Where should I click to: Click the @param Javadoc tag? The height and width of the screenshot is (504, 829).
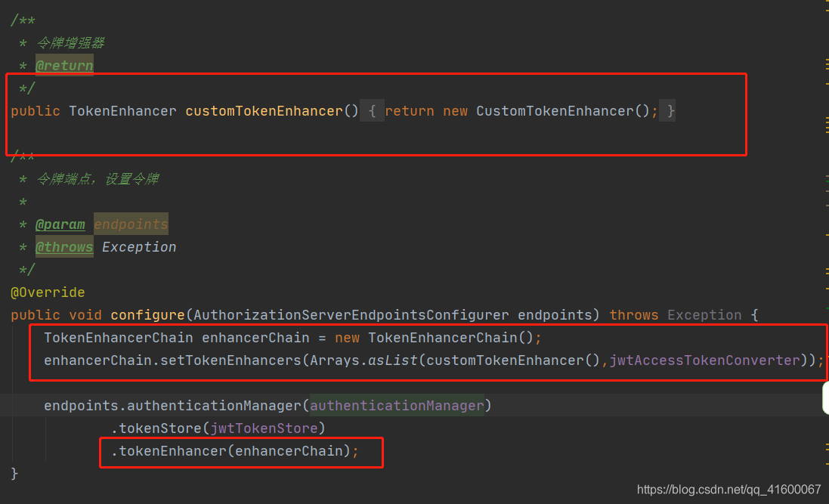[x=60, y=224]
